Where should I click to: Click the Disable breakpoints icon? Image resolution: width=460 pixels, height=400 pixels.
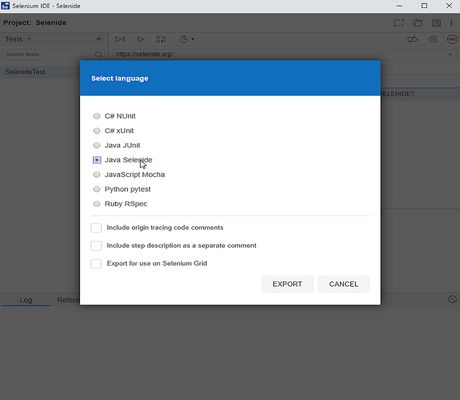tap(413, 39)
